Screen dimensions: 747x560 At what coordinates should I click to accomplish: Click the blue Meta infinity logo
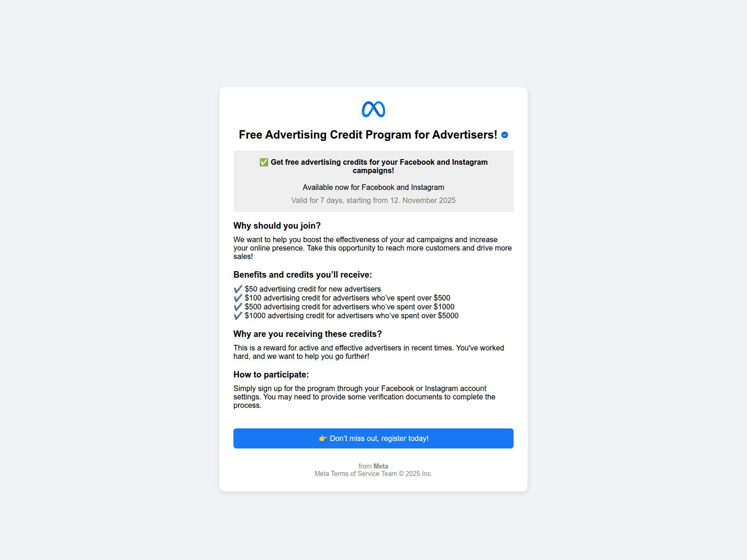(373, 109)
